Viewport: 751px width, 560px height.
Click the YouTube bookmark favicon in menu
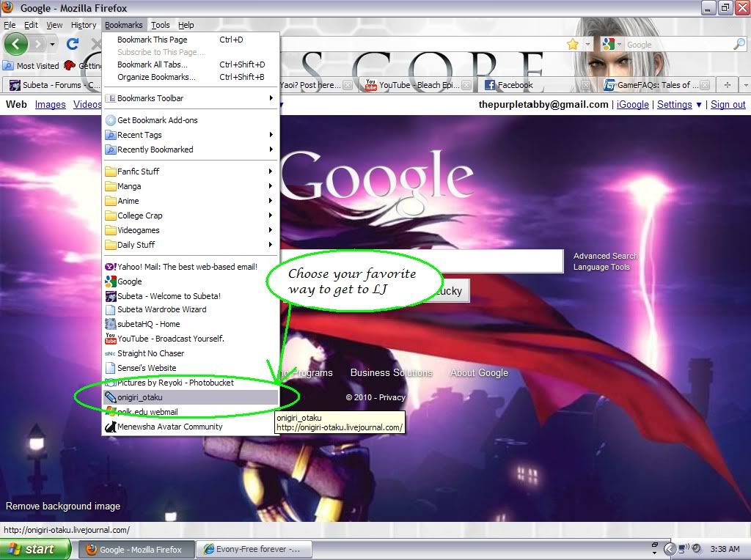(x=111, y=339)
